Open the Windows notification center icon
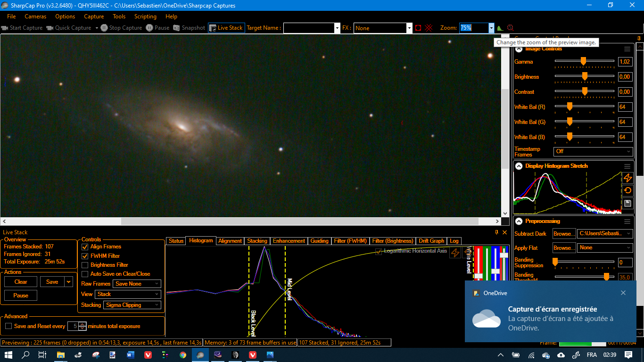 [x=628, y=355]
